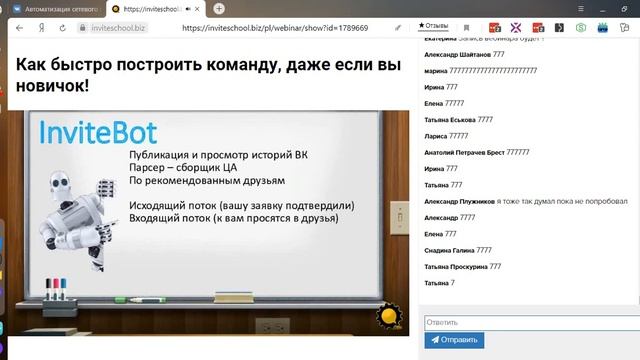Click Татьяна Еськова chat message
Viewport: 640px width, 360px height.
[x=458, y=120]
